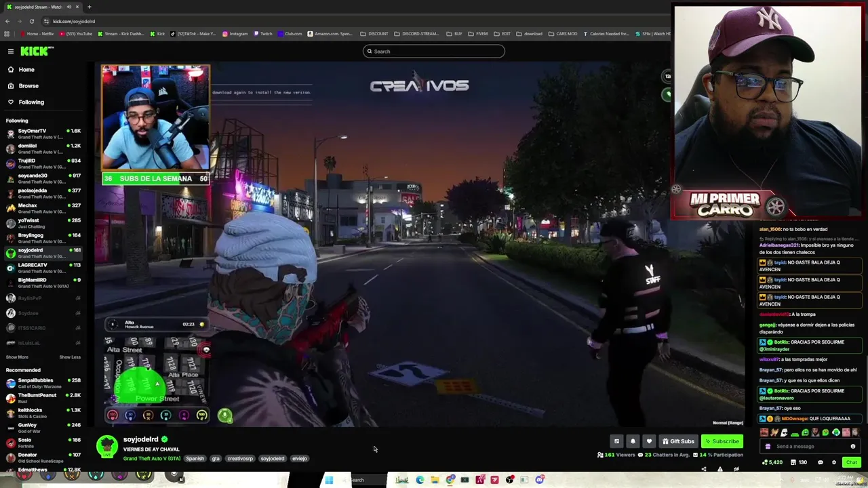Go back in browser
Screen dimensions: 868x488
[x=7, y=21]
